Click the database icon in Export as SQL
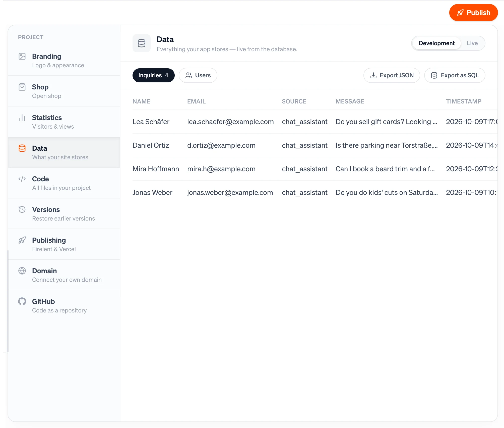 [x=434, y=75]
